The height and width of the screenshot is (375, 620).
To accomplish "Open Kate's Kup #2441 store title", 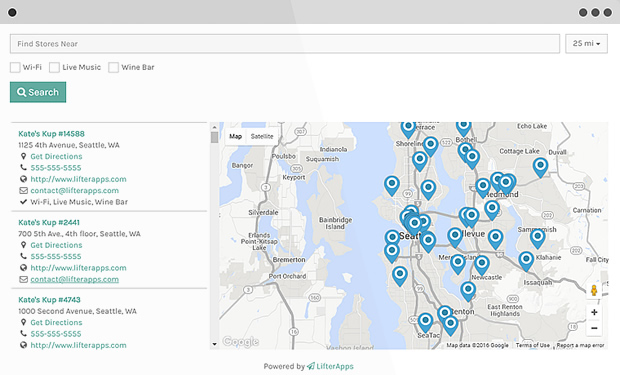I will coord(49,222).
